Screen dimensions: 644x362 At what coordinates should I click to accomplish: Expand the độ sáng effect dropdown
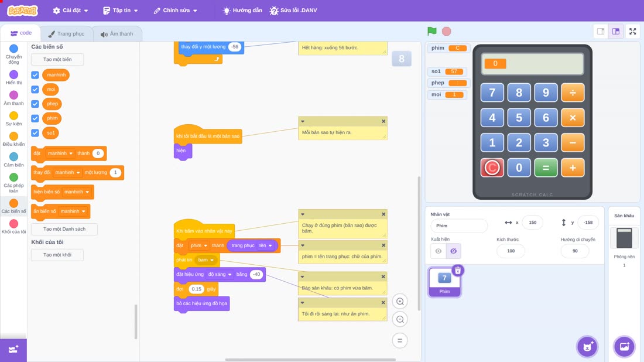(220, 275)
